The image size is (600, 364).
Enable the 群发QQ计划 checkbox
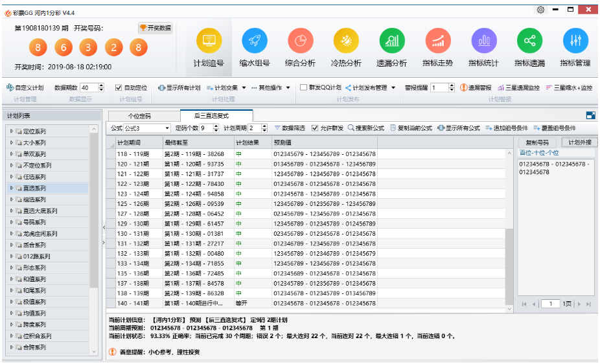[x=304, y=87]
